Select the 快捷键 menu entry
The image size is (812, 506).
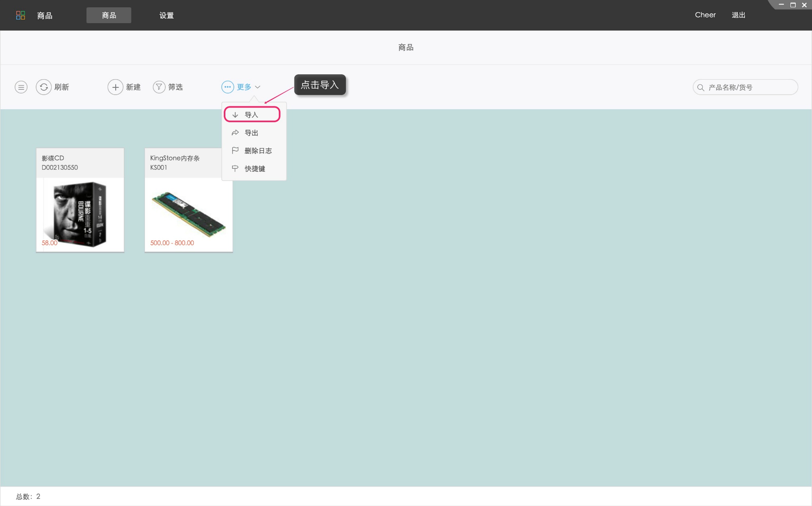[x=255, y=169]
